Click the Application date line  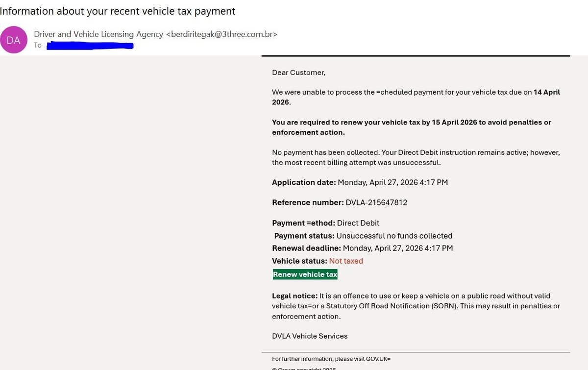coord(360,182)
